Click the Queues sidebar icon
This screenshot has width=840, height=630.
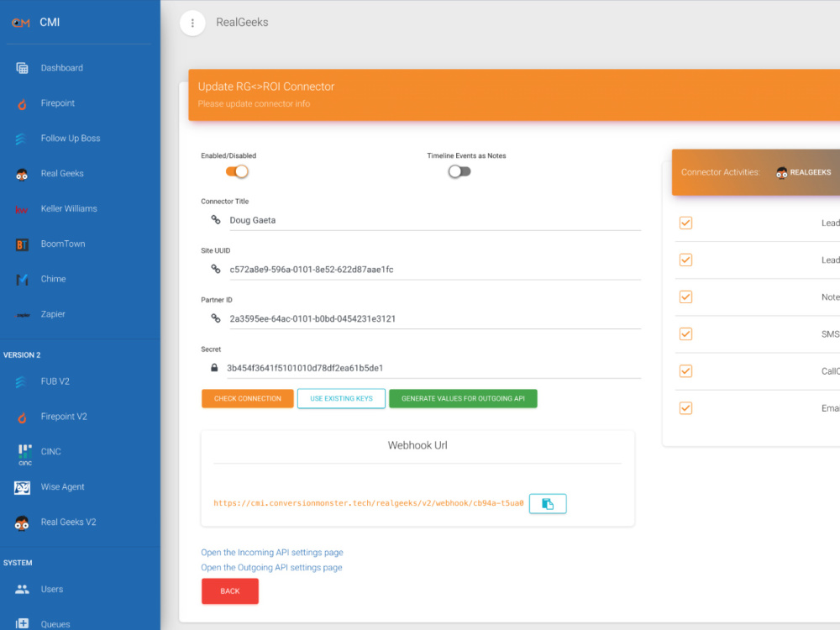22,623
